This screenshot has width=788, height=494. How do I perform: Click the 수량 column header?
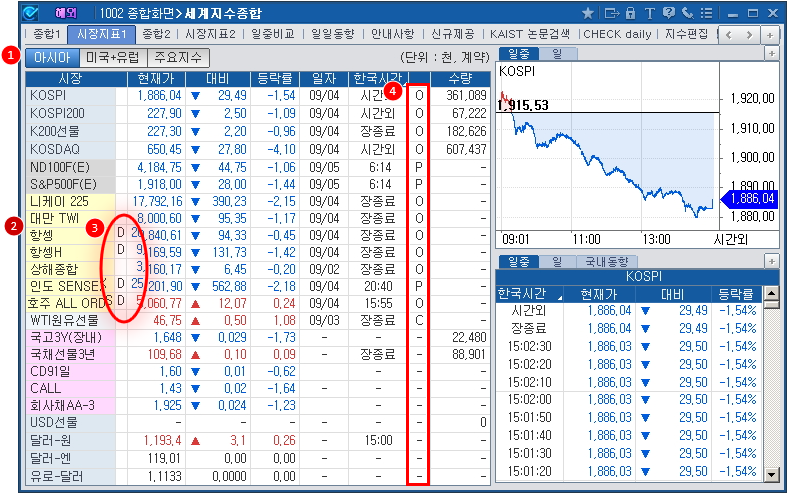click(460, 78)
